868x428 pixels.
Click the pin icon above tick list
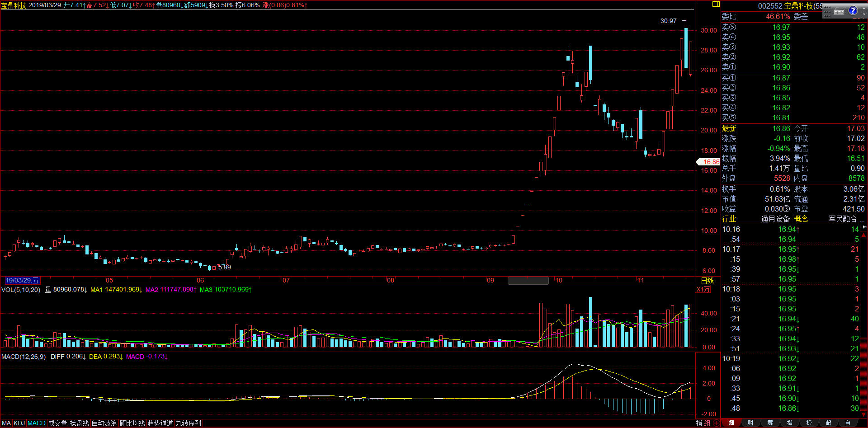coord(864,227)
